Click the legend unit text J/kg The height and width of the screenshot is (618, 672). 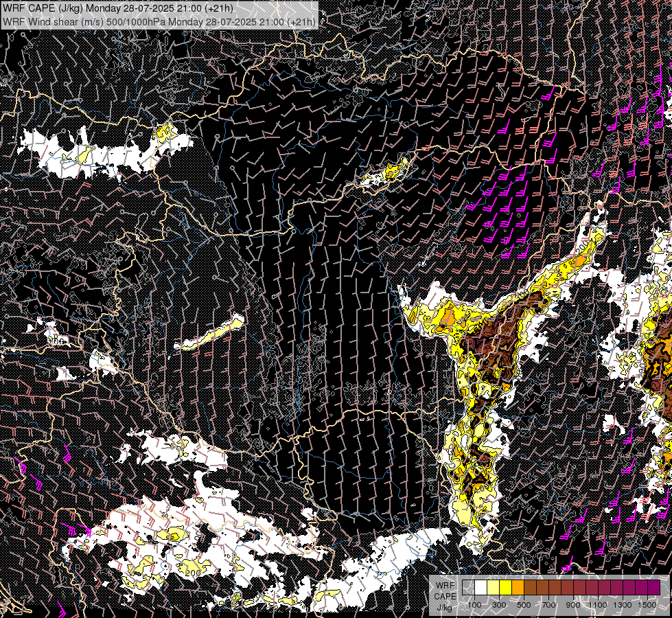445,608
